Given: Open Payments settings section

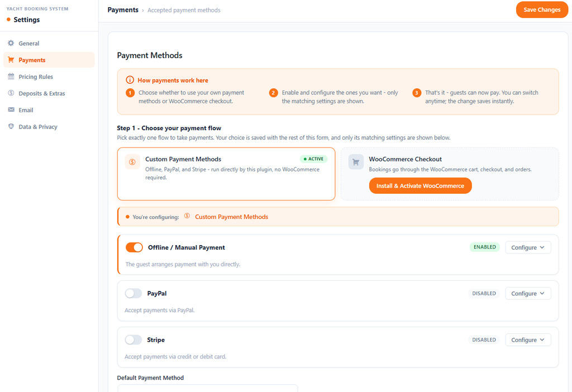Looking at the screenshot, I should click(x=49, y=60).
